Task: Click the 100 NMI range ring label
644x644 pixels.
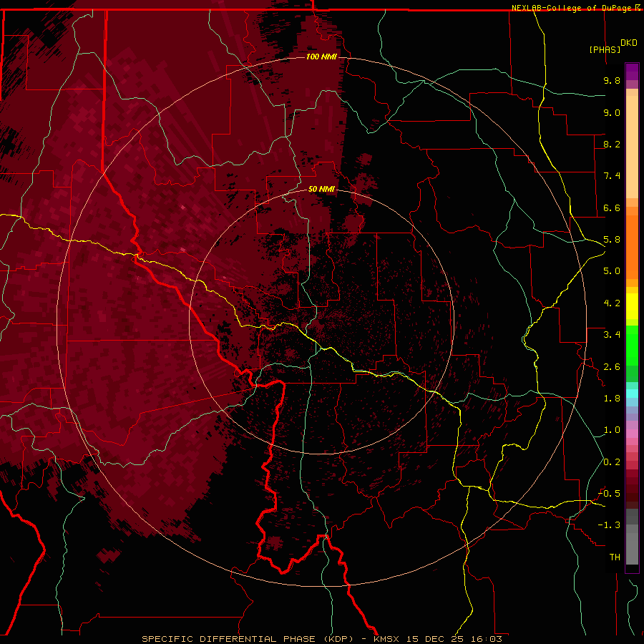Action: (321, 57)
